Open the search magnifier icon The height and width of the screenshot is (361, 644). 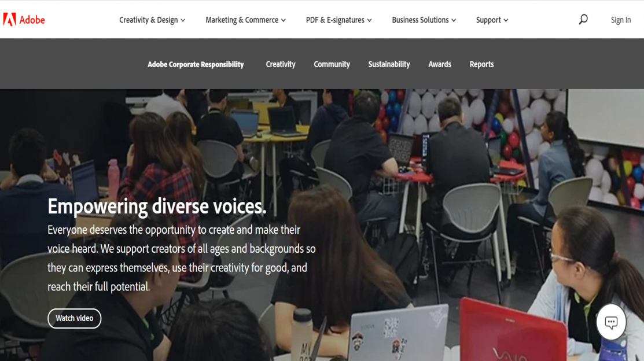tap(583, 19)
